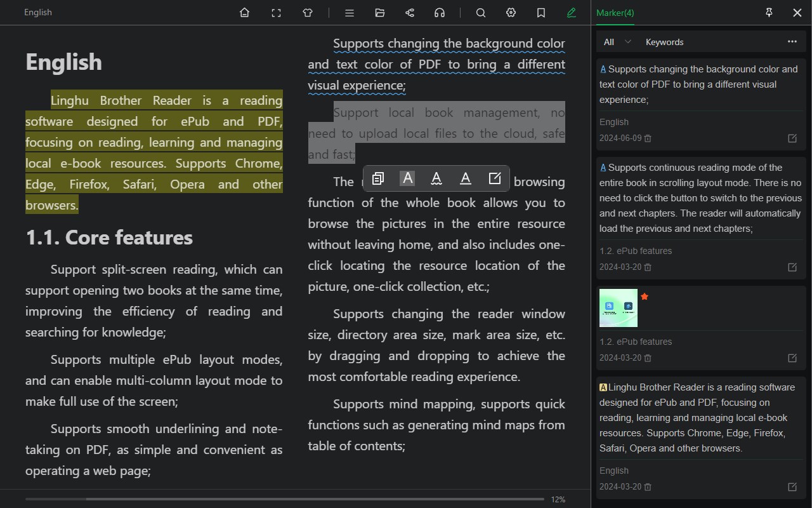
Task: Bookmark the current page
Action: [x=541, y=13]
